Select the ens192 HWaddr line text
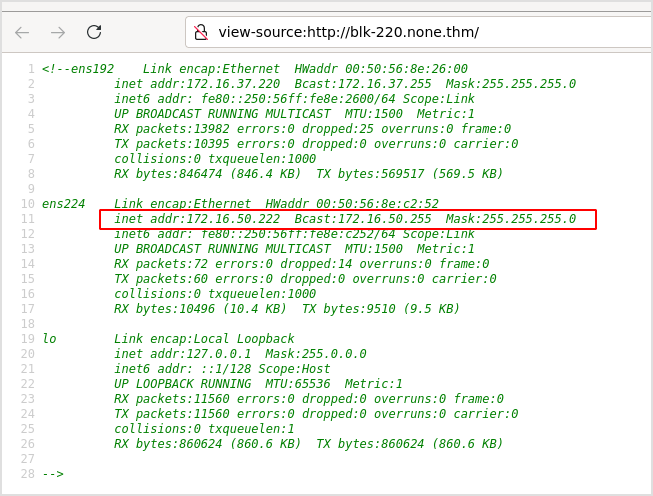 [x=255, y=69]
